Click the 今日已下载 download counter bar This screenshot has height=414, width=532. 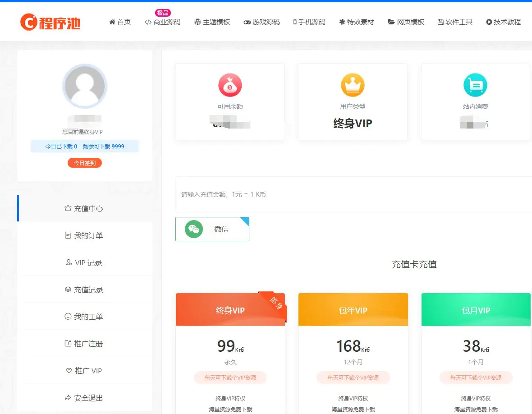(x=85, y=146)
